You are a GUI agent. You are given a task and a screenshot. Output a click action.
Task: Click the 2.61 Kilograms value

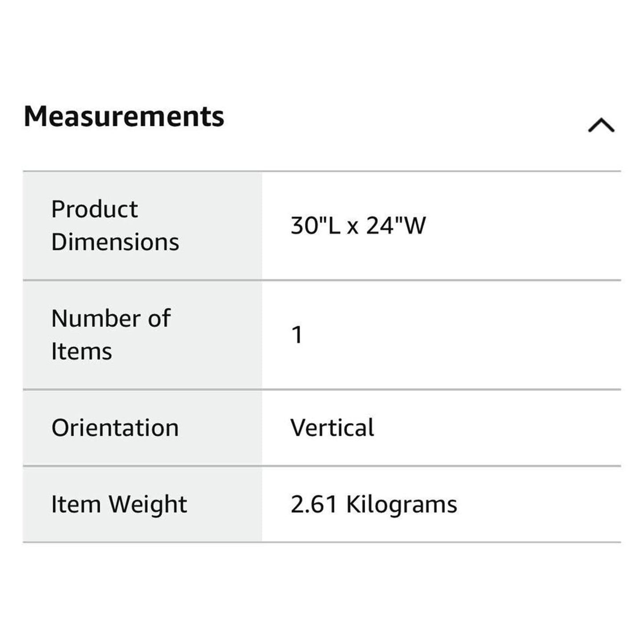(x=374, y=505)
